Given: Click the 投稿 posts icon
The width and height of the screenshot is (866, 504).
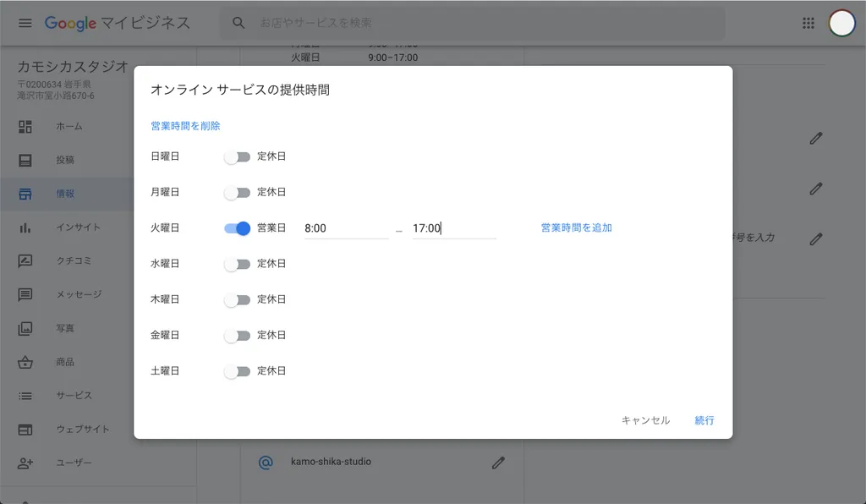Looking at the screenshot, I should coord(25,160).
